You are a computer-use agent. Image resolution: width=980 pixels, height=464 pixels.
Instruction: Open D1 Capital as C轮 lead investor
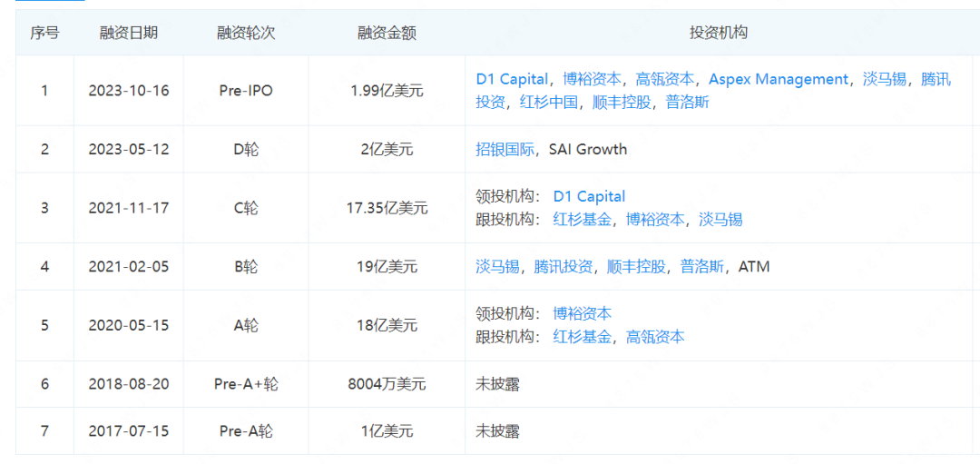point(589,197)
